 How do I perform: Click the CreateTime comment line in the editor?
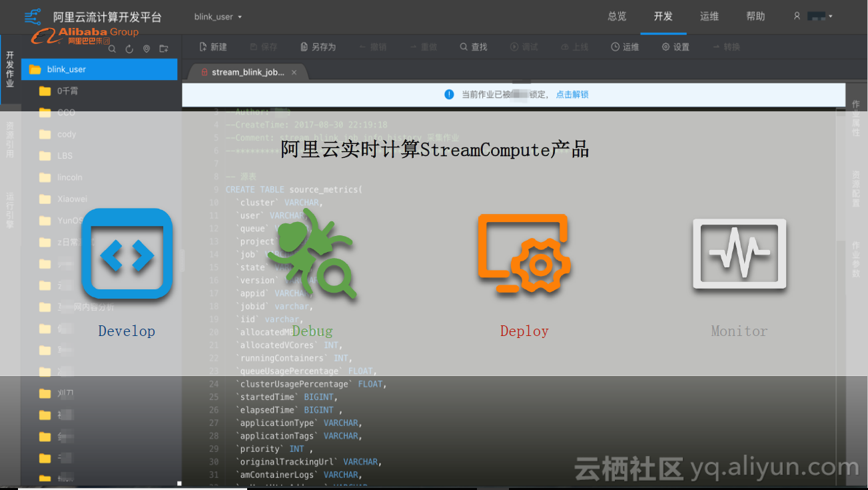[306, 125]
